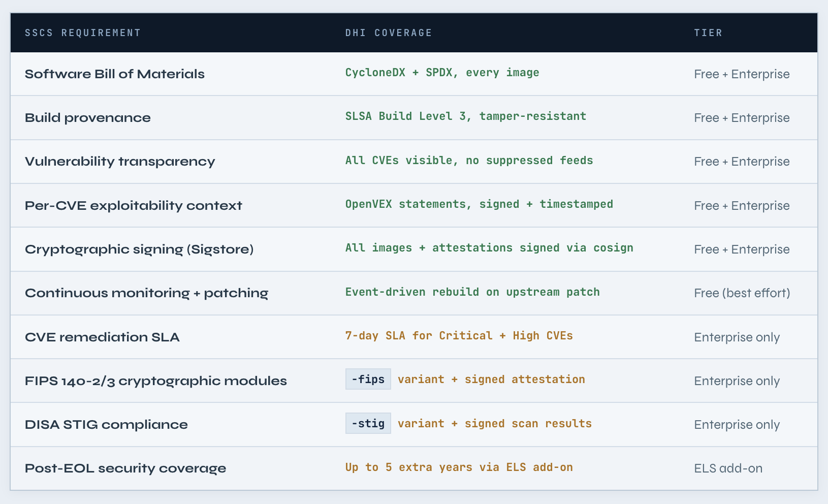Image resolution: width=828 pixels, height=504 pixels.
Task: Click the -fips code badge
Action: click(x=368, y=380)
